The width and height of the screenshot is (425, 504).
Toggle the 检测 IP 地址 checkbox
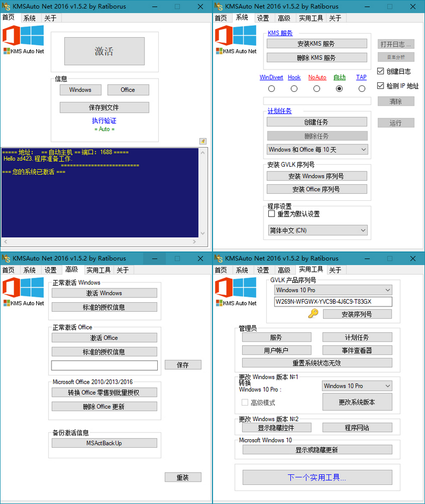click(380, 86)
